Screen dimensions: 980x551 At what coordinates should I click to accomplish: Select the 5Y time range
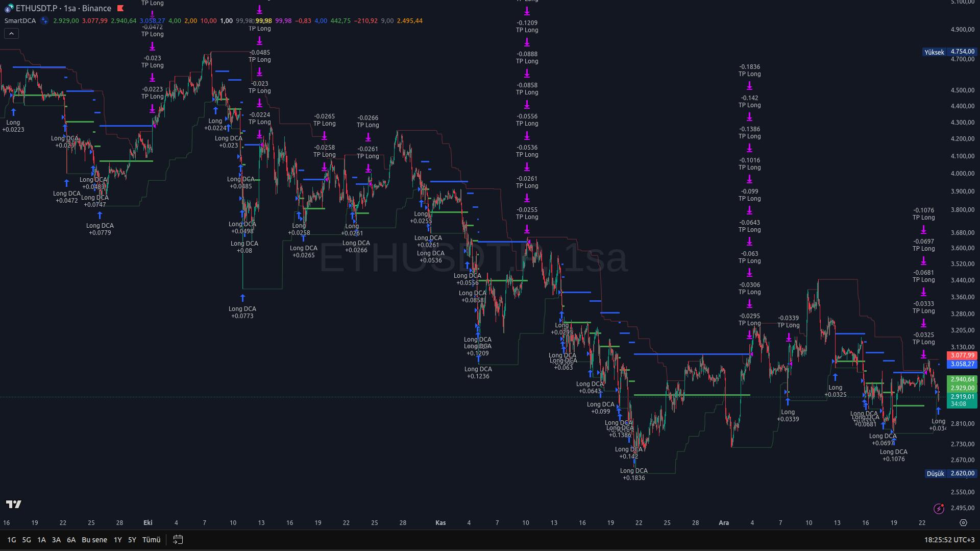(132, 540)
